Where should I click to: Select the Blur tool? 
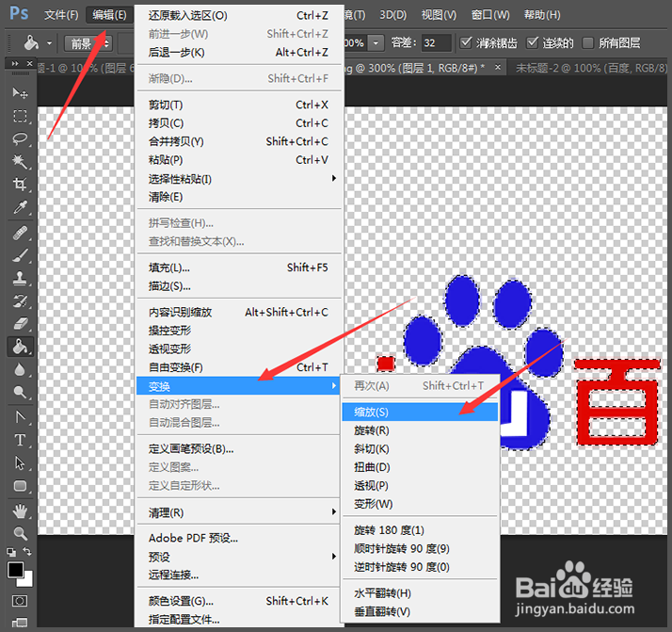20,369
